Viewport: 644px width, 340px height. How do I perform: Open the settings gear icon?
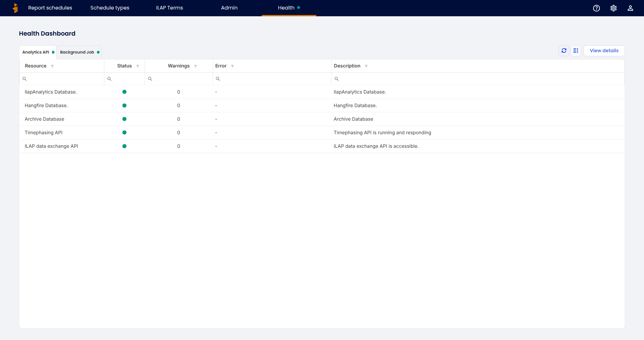point(613,8)
